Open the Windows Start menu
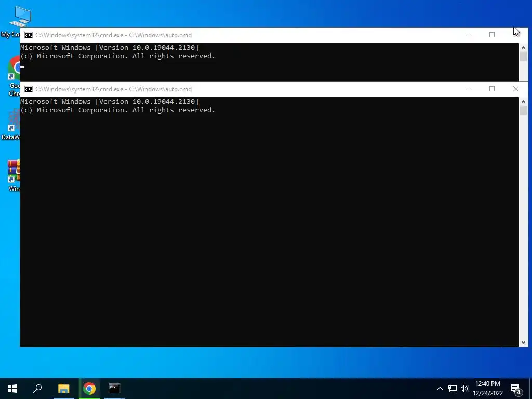The image size is (532, 399). (x=12, y=389)
